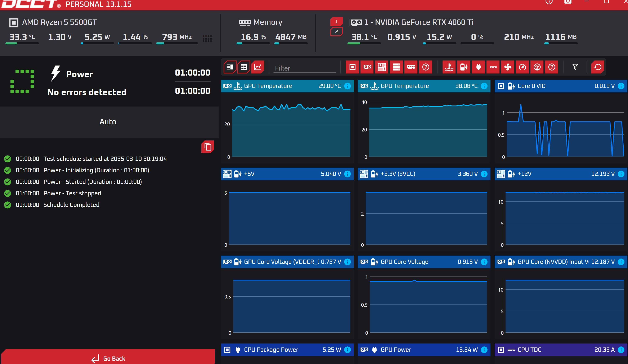Click the memory usage 4847 MB value
Image resolution: width=628 pixels, height=364 pixels.
(x=291, y=37)
